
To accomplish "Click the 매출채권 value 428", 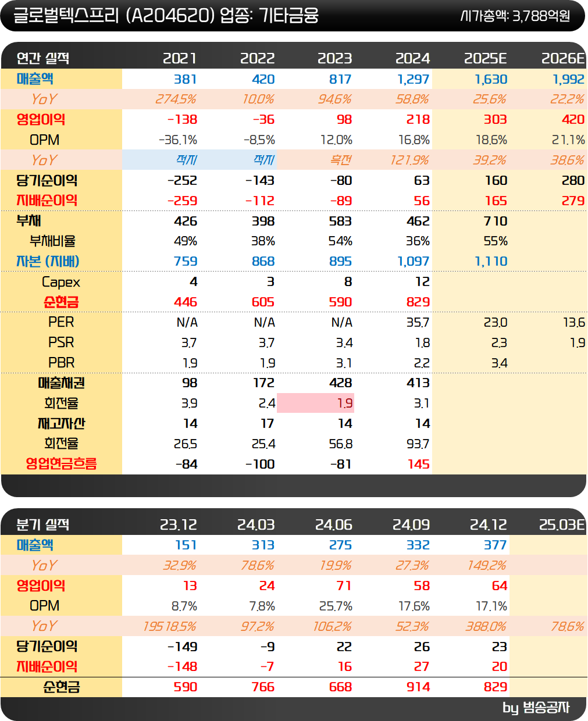I will [x=341, y=383].
